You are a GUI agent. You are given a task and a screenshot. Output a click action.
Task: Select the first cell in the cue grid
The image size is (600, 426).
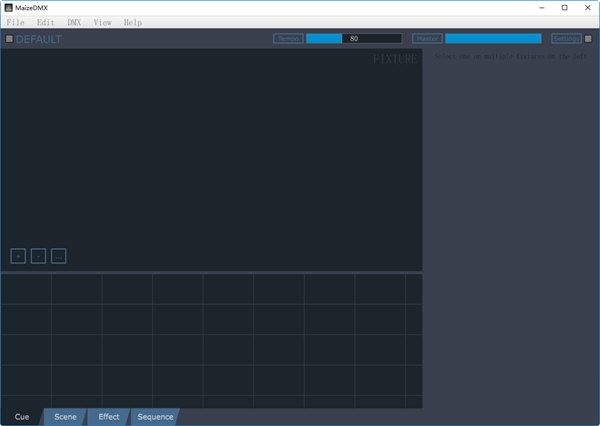pos(26,289)
